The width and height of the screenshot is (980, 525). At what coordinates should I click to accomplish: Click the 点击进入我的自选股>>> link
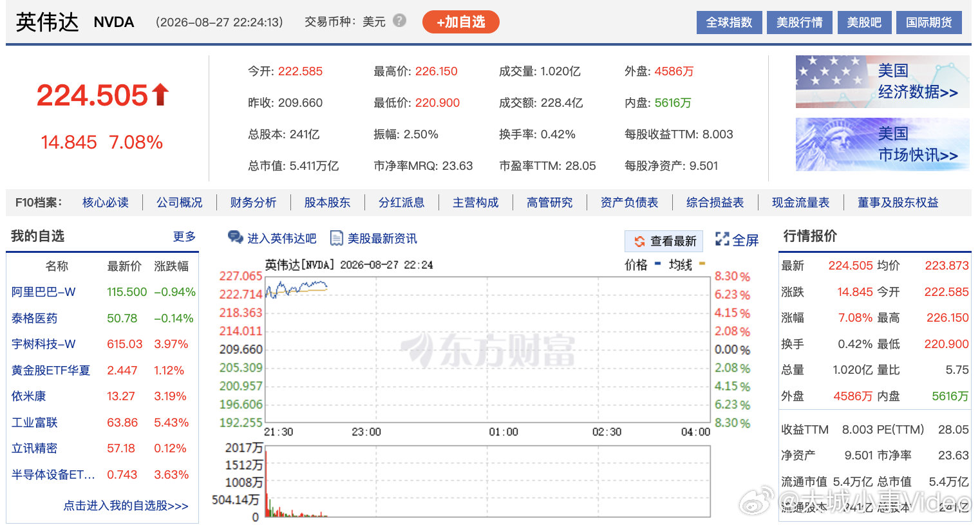126,506
